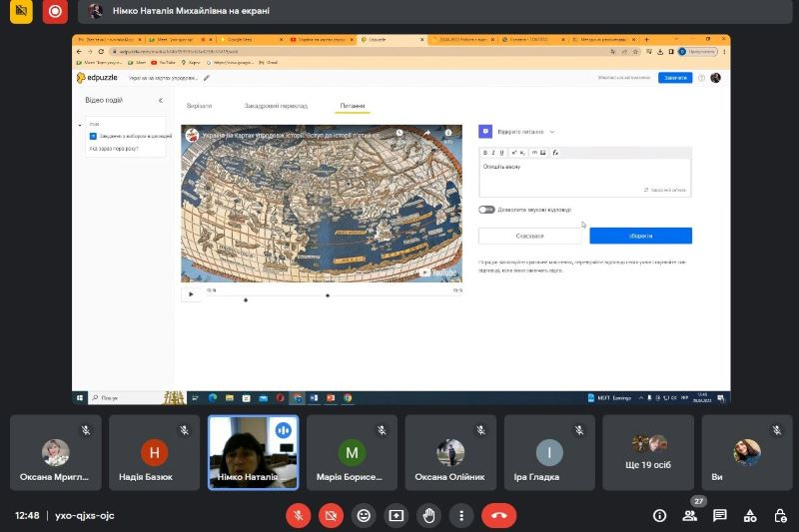Insert image in the question editor
The image size is (799, 532).
(x=543, y=153)
